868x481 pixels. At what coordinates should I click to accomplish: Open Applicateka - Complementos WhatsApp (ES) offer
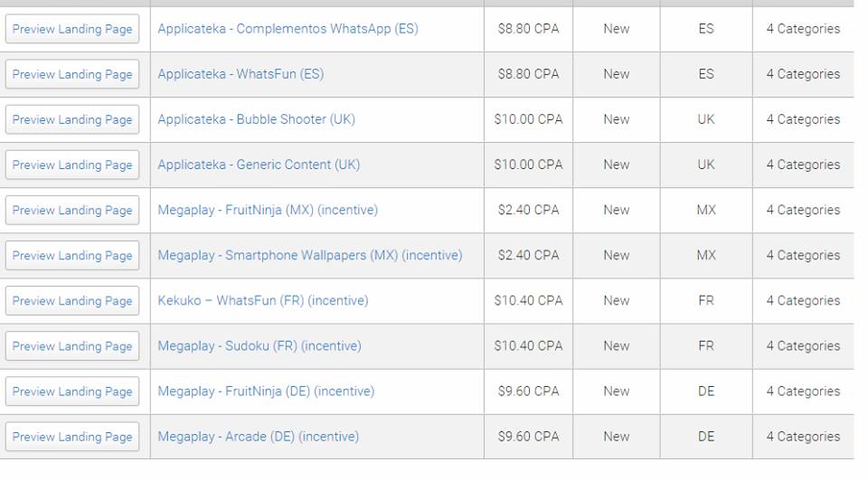[288, 29]
